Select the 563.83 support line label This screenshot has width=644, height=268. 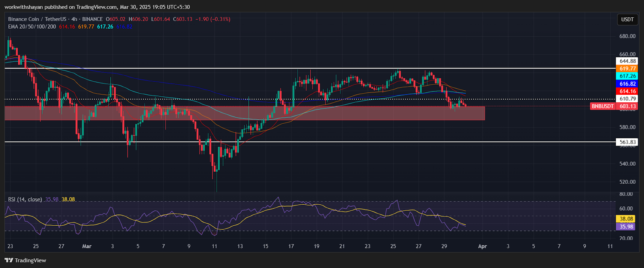(x=627, y=142)
